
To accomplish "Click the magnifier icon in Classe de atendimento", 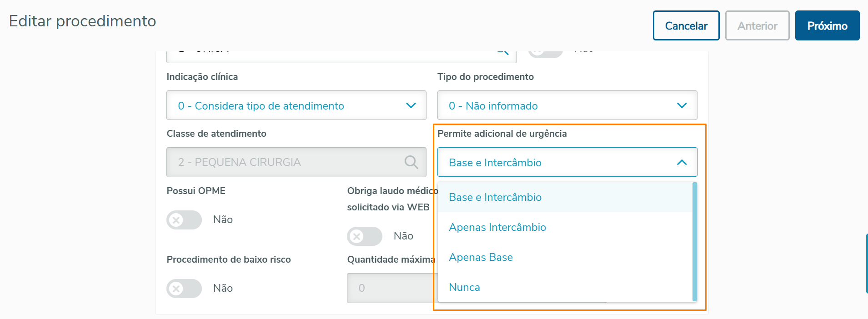I will (411, 162).
